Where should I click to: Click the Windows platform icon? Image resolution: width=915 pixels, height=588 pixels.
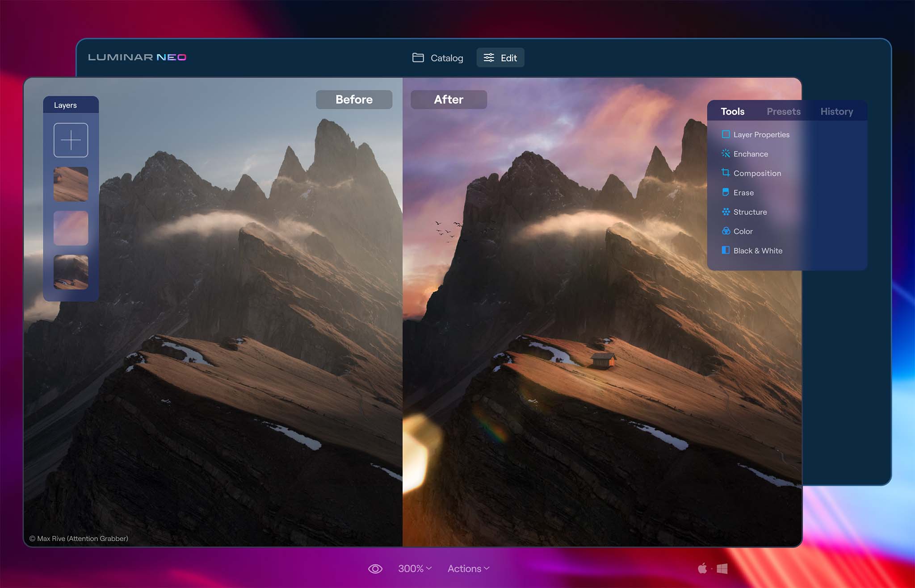tap(722, 568)
